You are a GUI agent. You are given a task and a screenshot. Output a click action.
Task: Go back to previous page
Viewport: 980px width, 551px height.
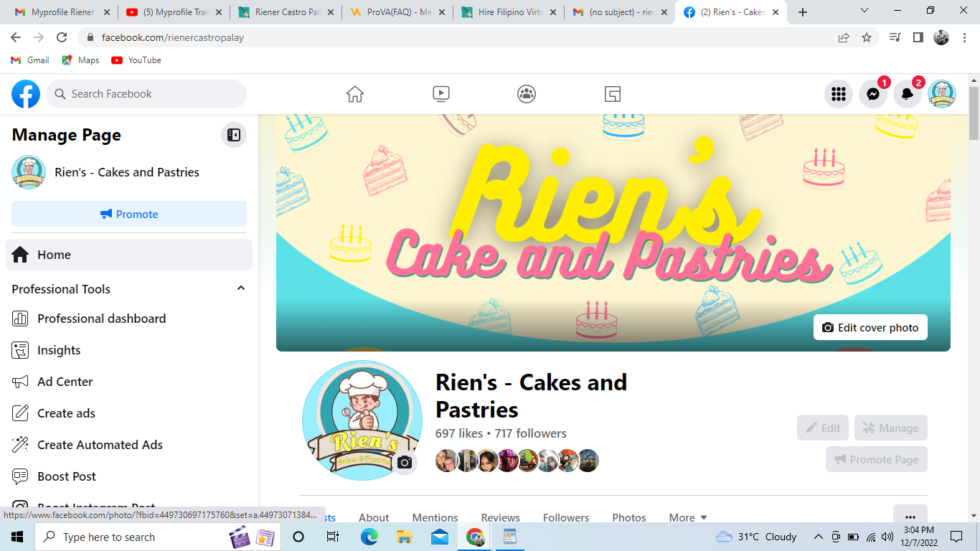tap(16, 37)
